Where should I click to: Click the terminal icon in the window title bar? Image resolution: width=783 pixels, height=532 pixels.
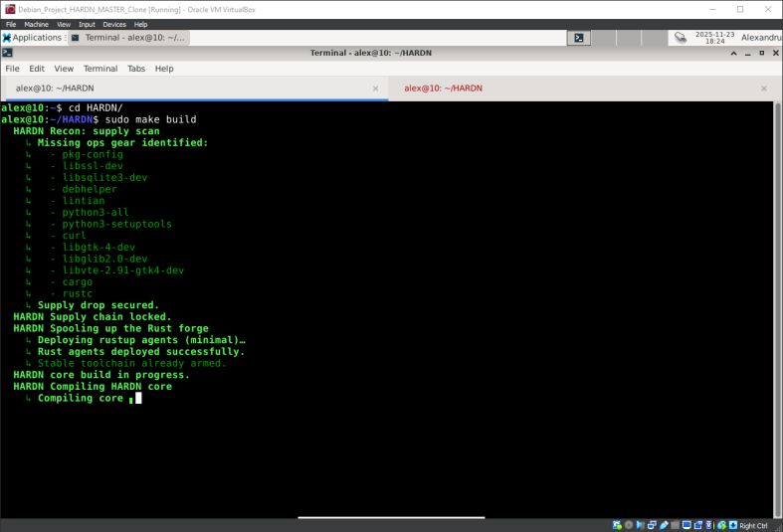[7, 53]
